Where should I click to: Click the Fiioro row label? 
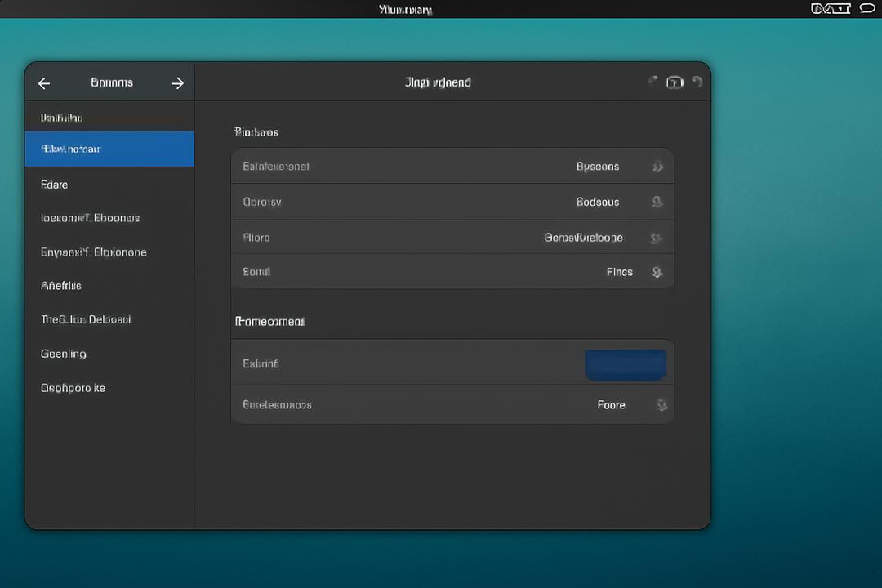(x=256, y=238)
